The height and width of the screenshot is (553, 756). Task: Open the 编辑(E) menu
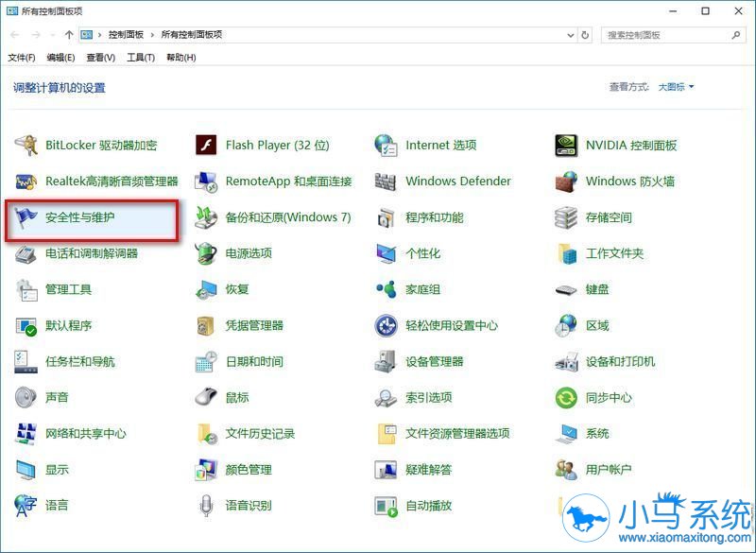tap(60, 58)
